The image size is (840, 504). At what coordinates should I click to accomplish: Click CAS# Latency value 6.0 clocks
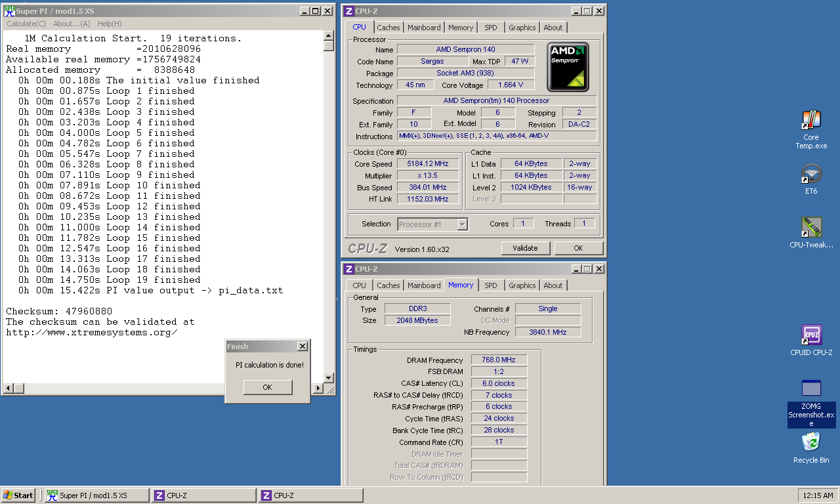499,383
